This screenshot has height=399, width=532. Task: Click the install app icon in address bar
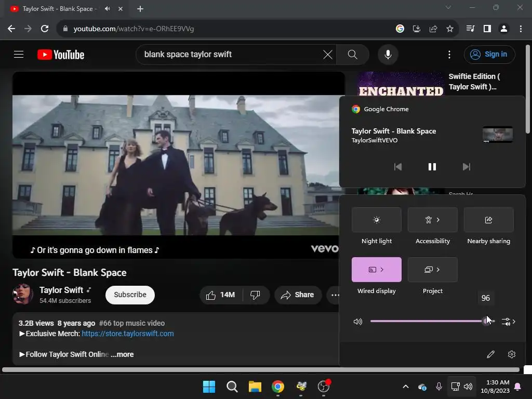click(416, 29)
